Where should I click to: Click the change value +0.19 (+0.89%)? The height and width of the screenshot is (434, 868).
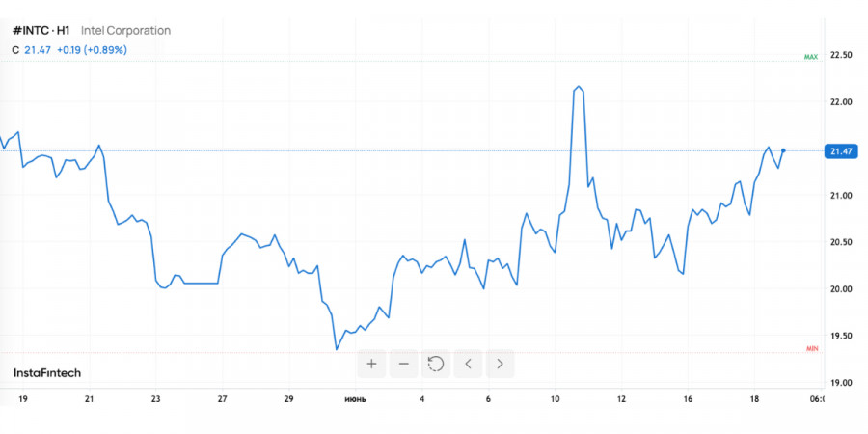click(x=92, y=50)
